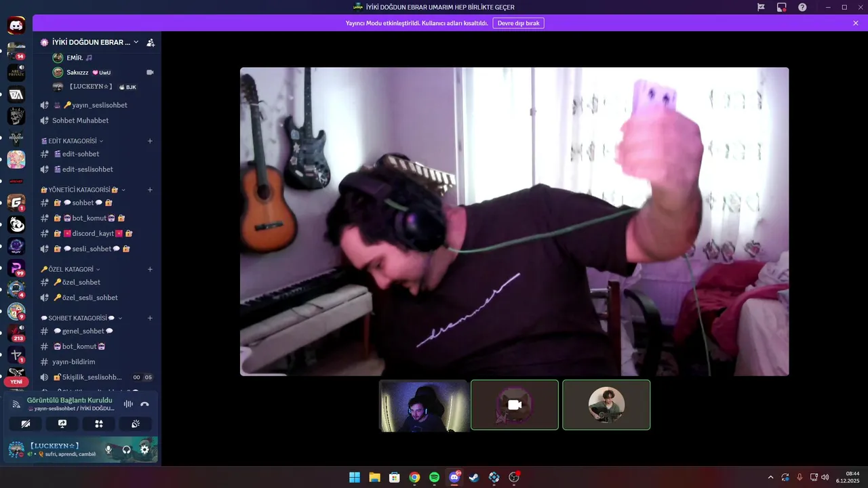Open Spotify from the taskbar
868x488 pixels.
tap(434, 477)
